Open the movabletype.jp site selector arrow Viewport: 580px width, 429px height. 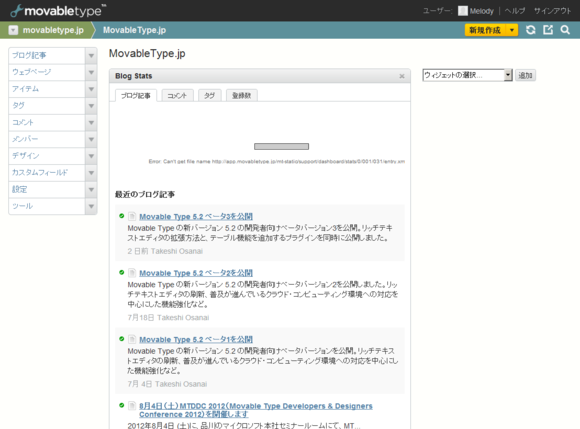pyautogui.click(x=13, y=30)
